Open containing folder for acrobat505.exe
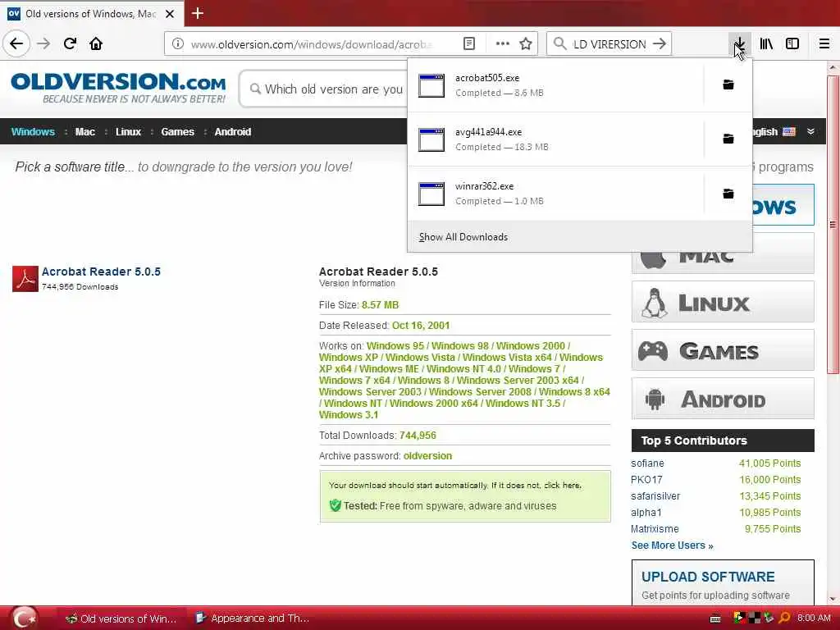840x630 pixels. tap(728, 84)
